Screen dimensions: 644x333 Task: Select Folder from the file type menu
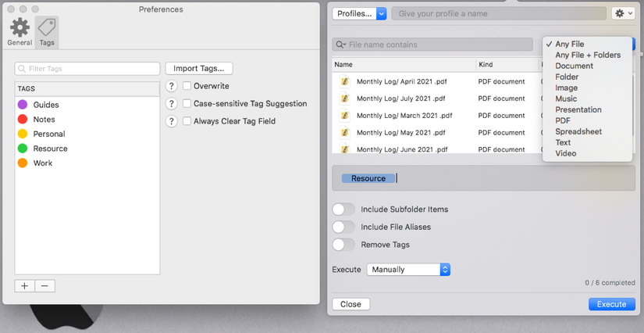click(x=587, y=77)
